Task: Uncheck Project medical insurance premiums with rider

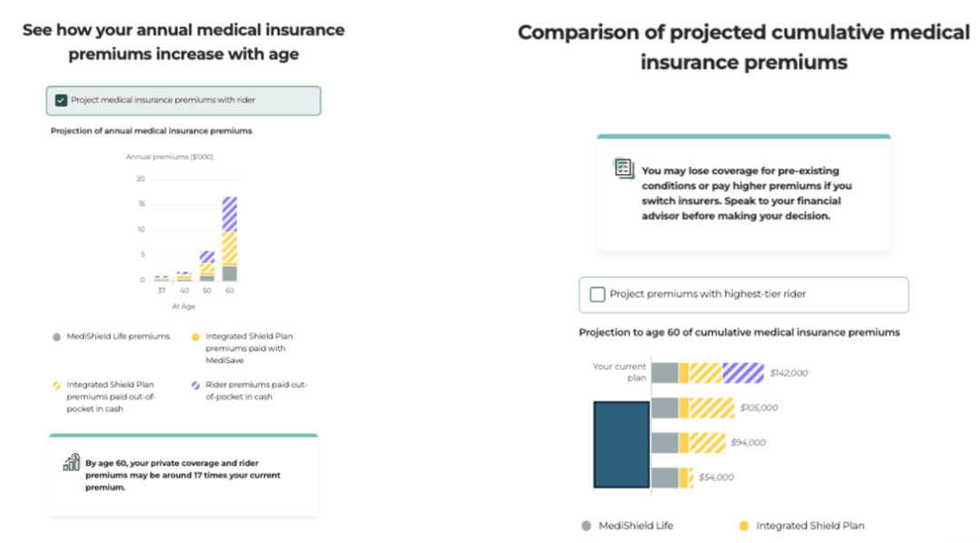Action: pos(62,100)
